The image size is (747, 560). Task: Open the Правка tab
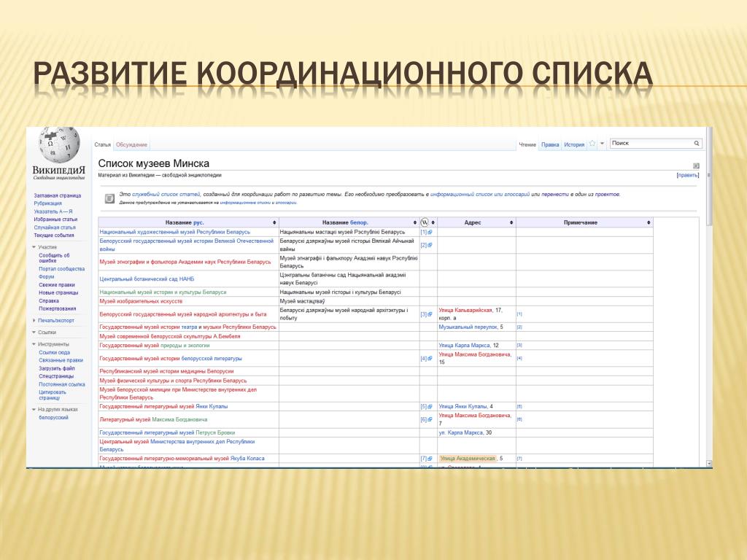(550, 145)
